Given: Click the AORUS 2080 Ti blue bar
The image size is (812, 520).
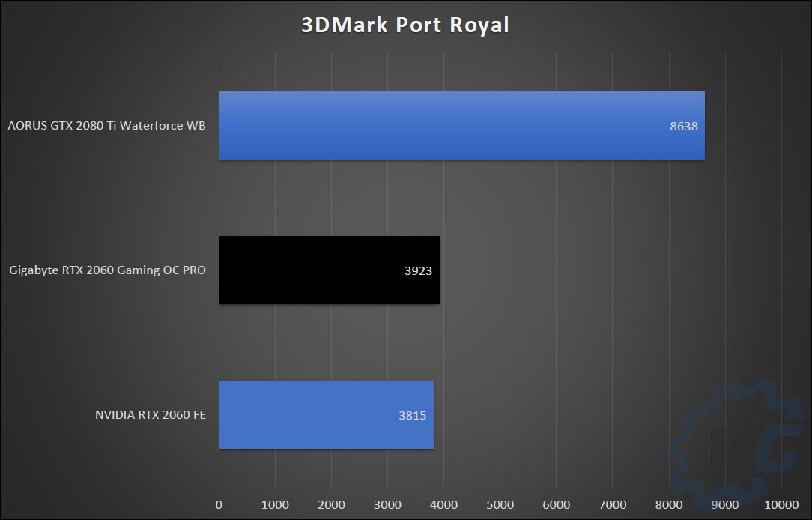Looking at the screenshot, I should (x=462, y=126).
